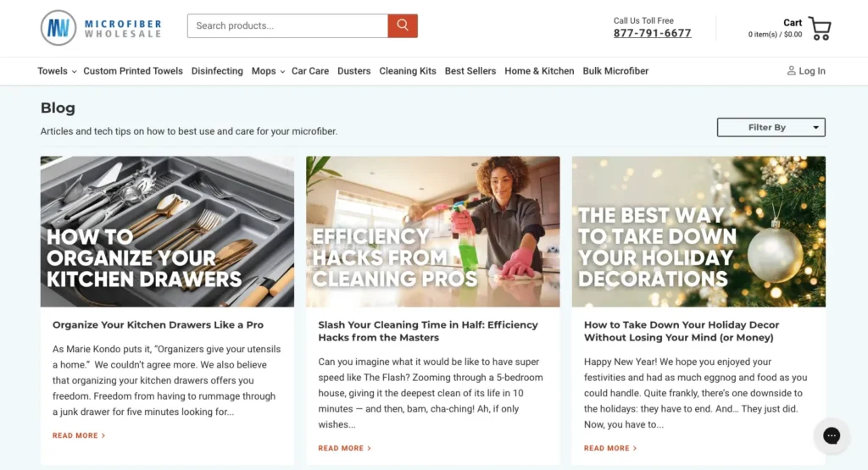Click the Log In person icon
This screenshot has width=868, height=470.
(791, 71)
